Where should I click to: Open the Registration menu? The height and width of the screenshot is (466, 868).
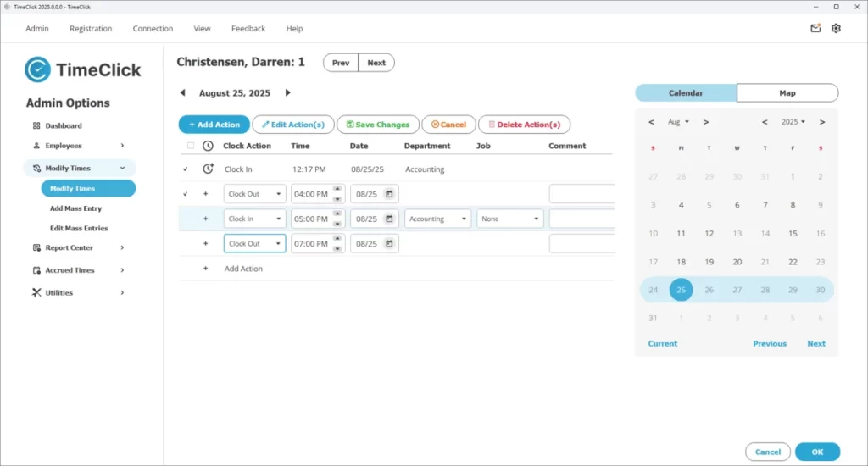91,28
